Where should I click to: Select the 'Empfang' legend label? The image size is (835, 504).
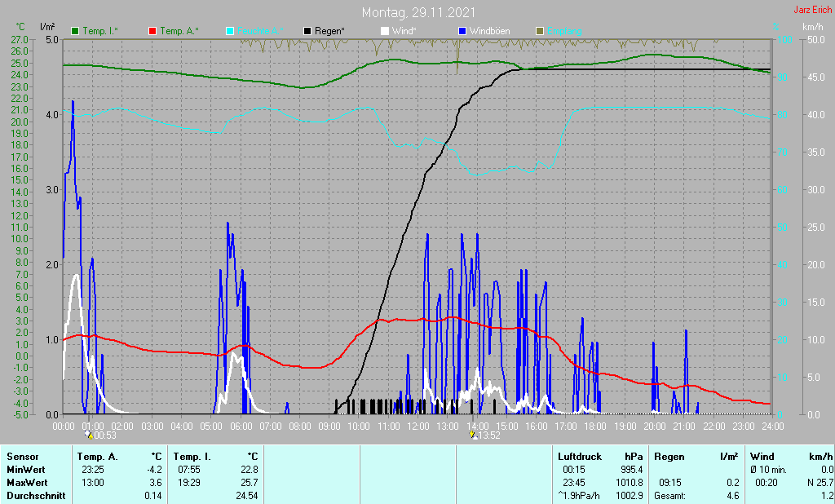pyautogui.click(x=564, y=31)
